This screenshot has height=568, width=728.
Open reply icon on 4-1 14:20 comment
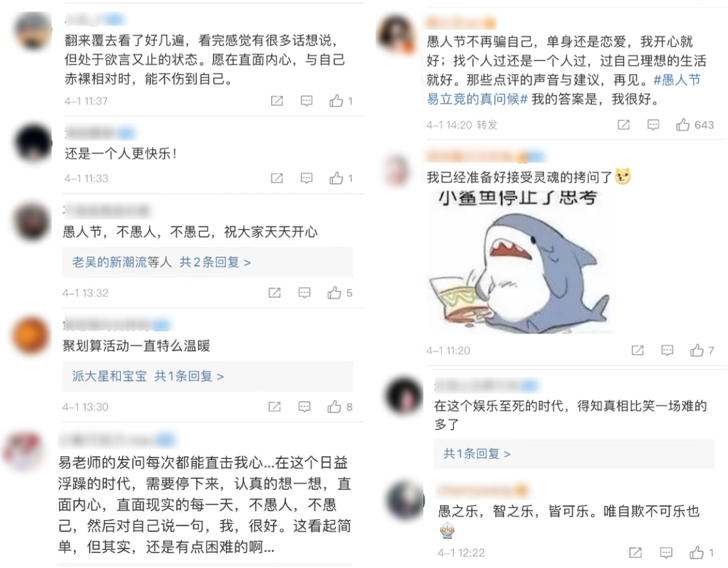point(653,125)
